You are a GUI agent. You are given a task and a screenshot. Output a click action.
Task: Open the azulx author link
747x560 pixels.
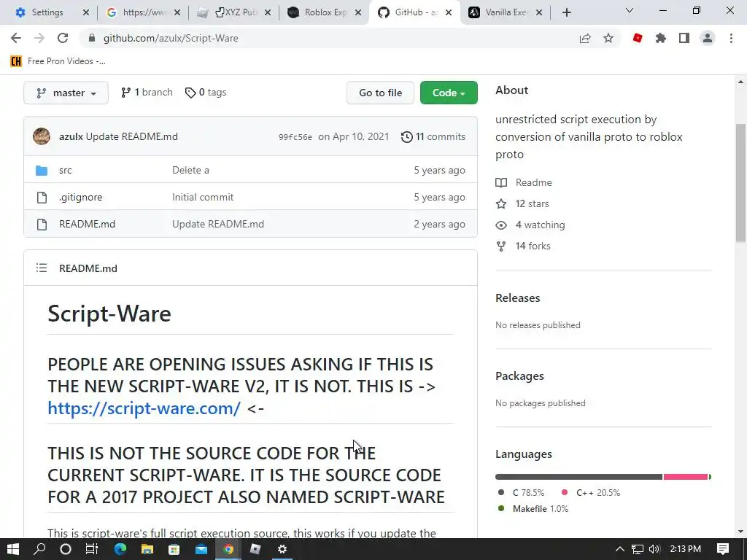[71, 136]
